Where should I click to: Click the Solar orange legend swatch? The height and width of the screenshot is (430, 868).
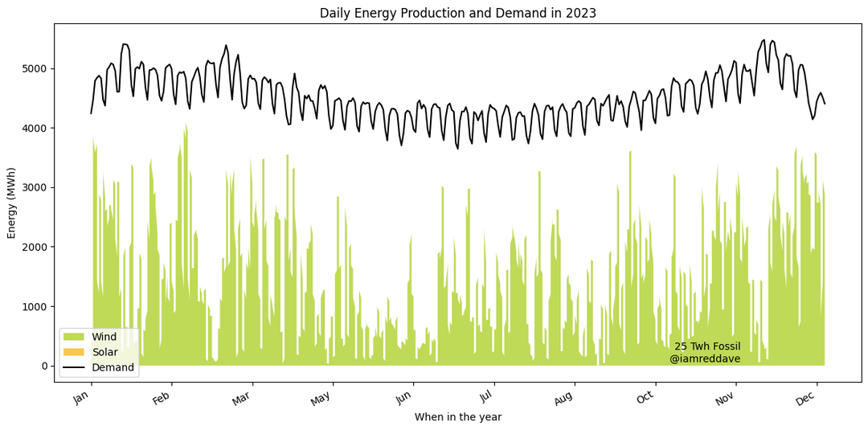click(x=74, y=352)
